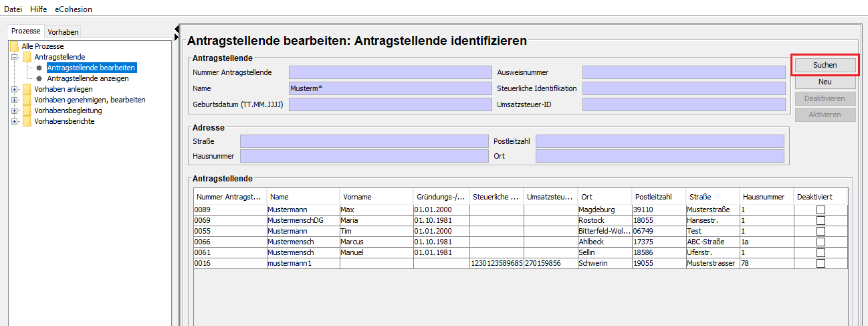The height and width of the screenshot is (326, 868).
Task: Collapse the Antragstellende tree node
Action: click(x=15, y=57)
